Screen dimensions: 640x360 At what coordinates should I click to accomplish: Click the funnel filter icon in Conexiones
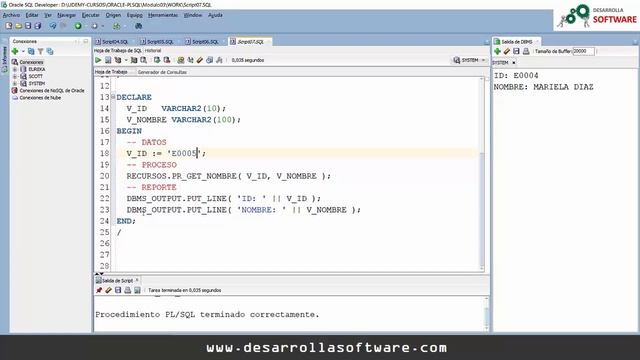(40, 51)
